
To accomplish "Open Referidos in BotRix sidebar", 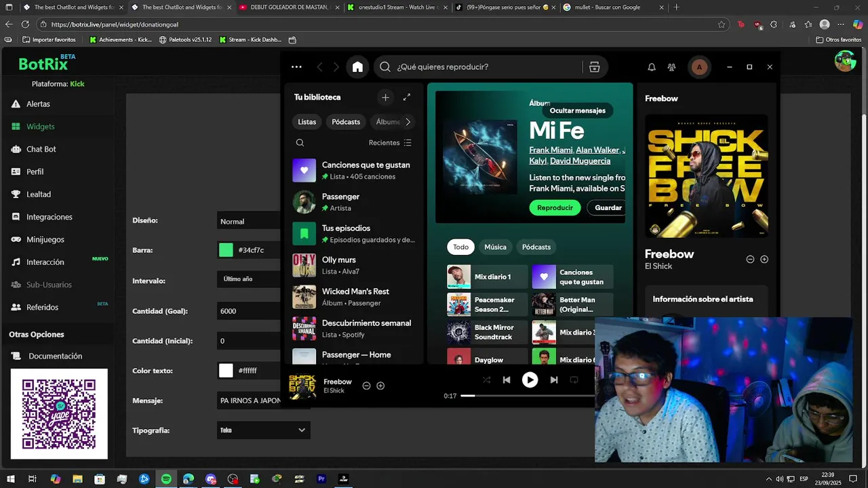I will (x=42, y=307).
